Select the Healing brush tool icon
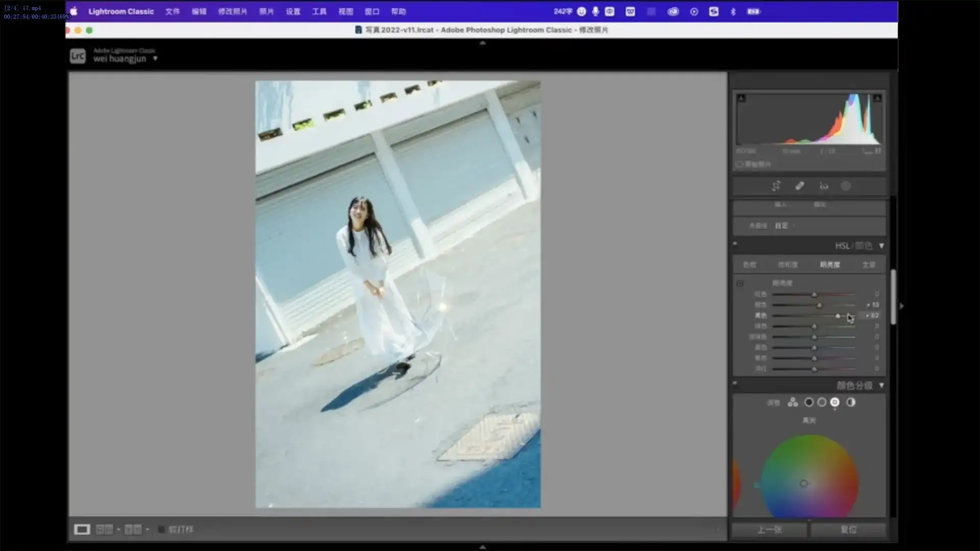The width and height of the screenshot is (980, 551). [800, 186]
